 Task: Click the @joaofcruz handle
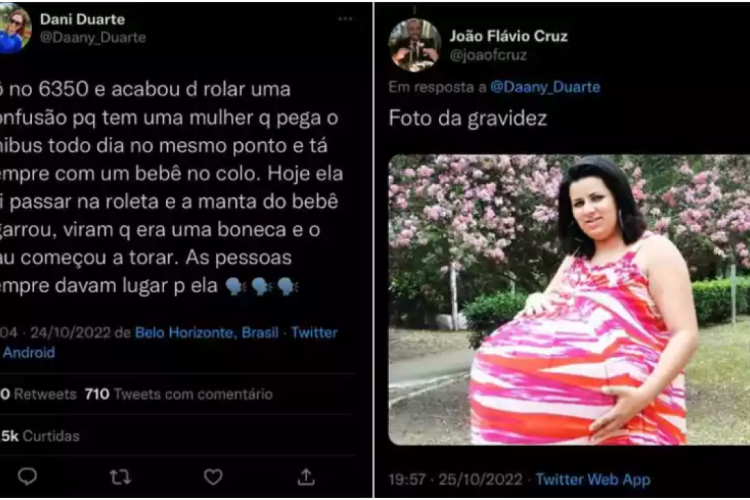click(x=488, y=56)
